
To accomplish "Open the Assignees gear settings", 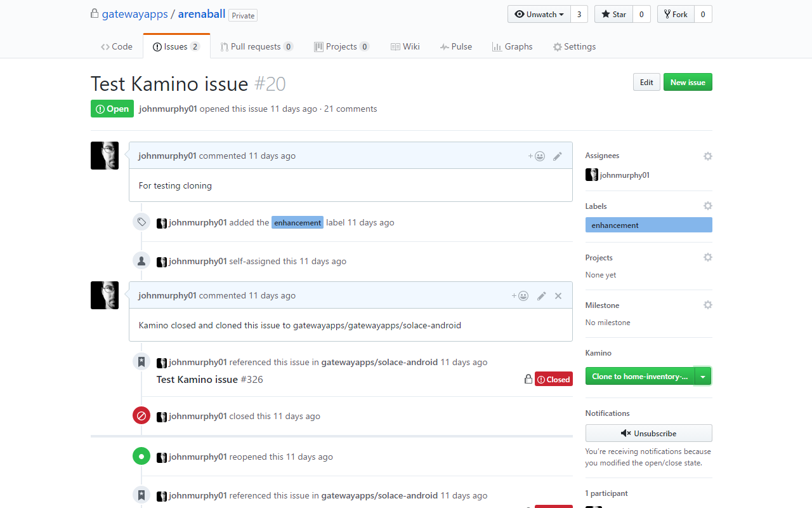I will tap(707, 156).
